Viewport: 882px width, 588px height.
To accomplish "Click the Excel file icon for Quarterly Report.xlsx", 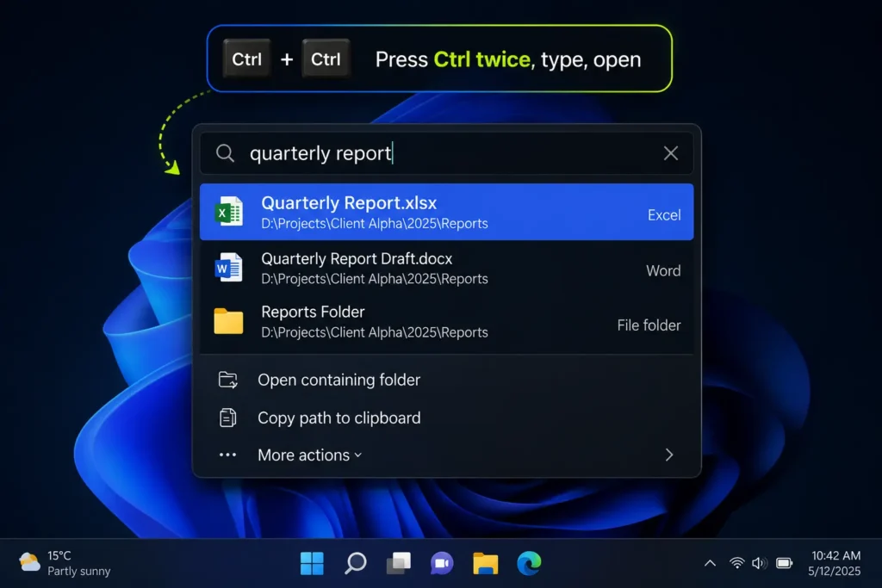I will point(229,212).
